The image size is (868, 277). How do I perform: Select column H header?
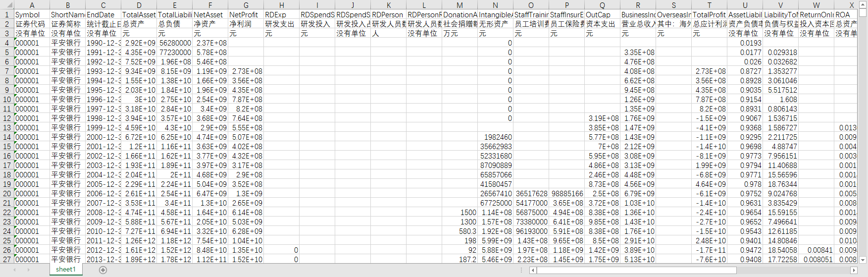(282, 5)
